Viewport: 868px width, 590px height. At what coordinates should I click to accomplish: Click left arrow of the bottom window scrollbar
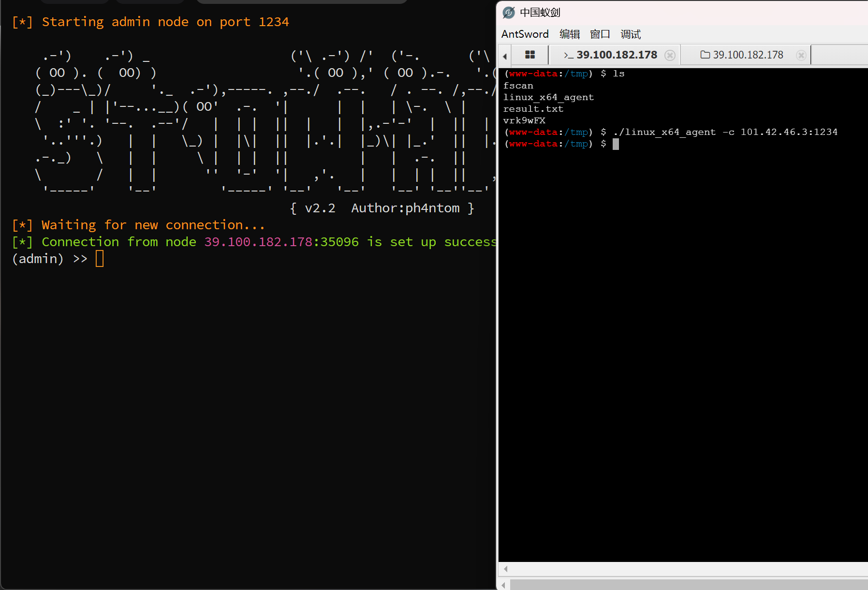click(x=504, y=585)
